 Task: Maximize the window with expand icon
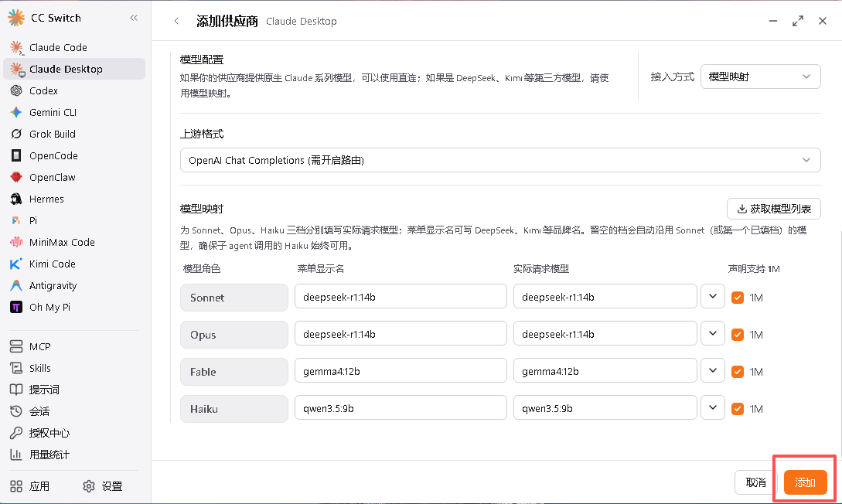[x=797, y=21]
